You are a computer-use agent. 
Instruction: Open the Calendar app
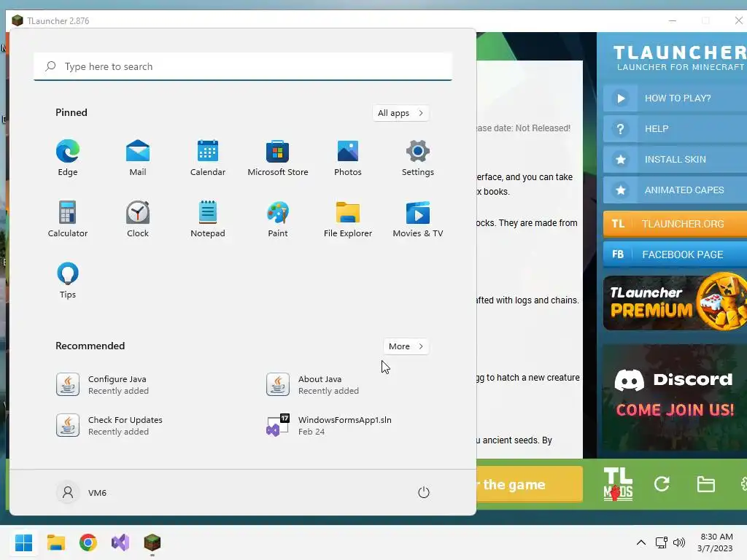coord(208,158)
